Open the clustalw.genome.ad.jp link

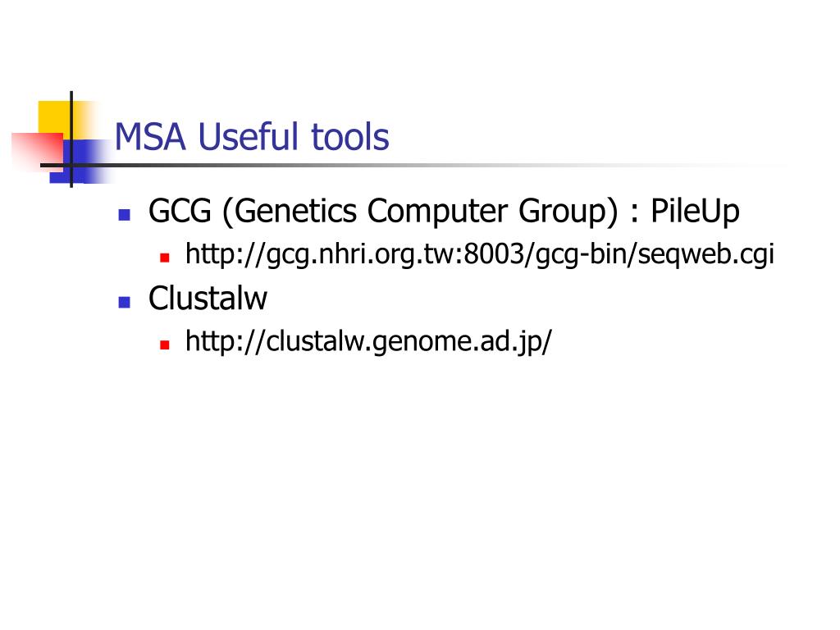click(368, 341)
